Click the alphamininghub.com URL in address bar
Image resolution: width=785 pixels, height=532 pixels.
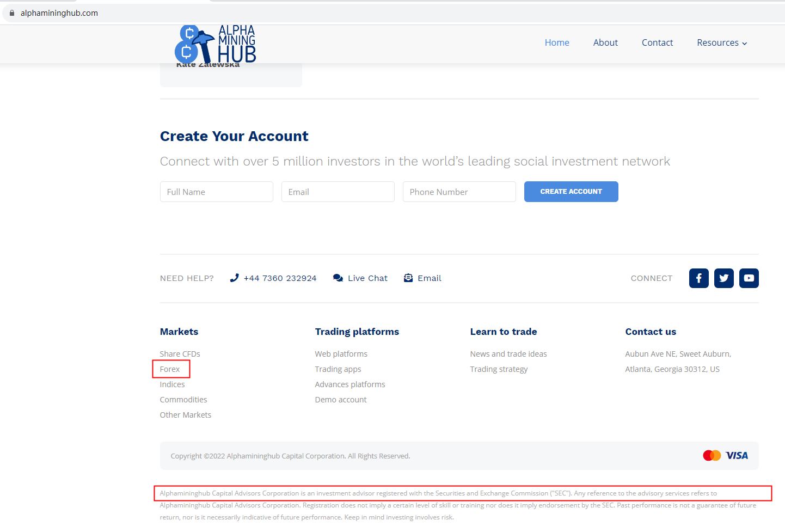coord(59,13)
